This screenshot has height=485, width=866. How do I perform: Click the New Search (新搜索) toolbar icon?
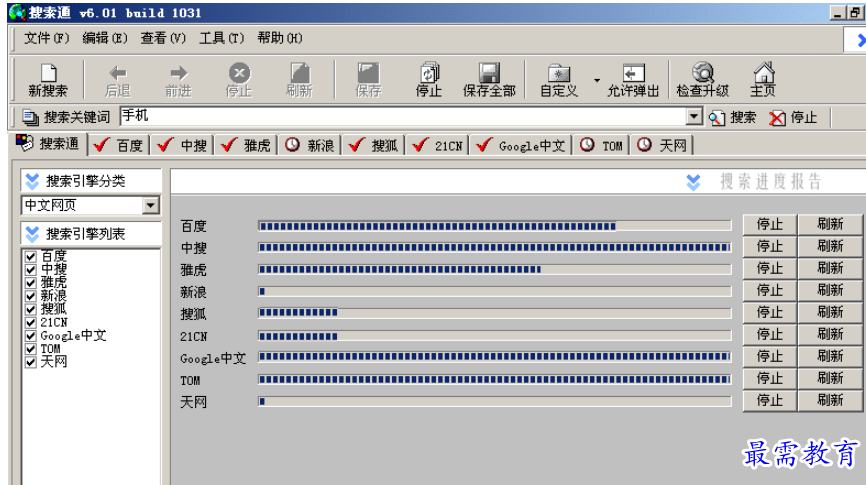pos(48,72)
